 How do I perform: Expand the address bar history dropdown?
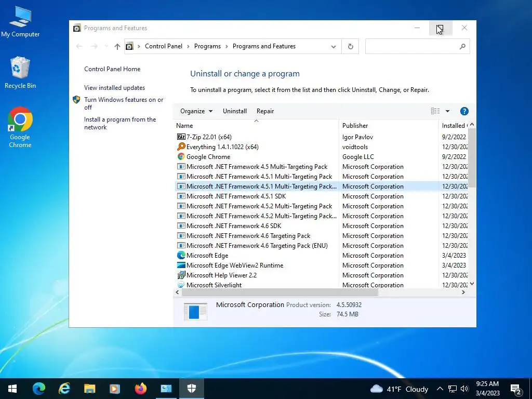click(x=334, y=46)
